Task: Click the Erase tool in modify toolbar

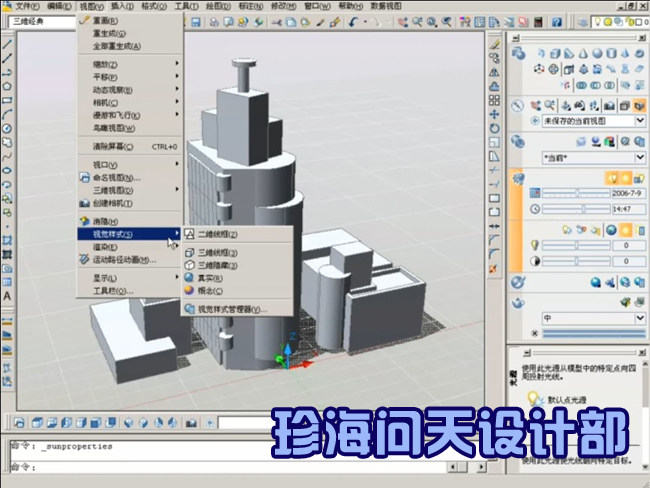Action: [x=494, y=44]
